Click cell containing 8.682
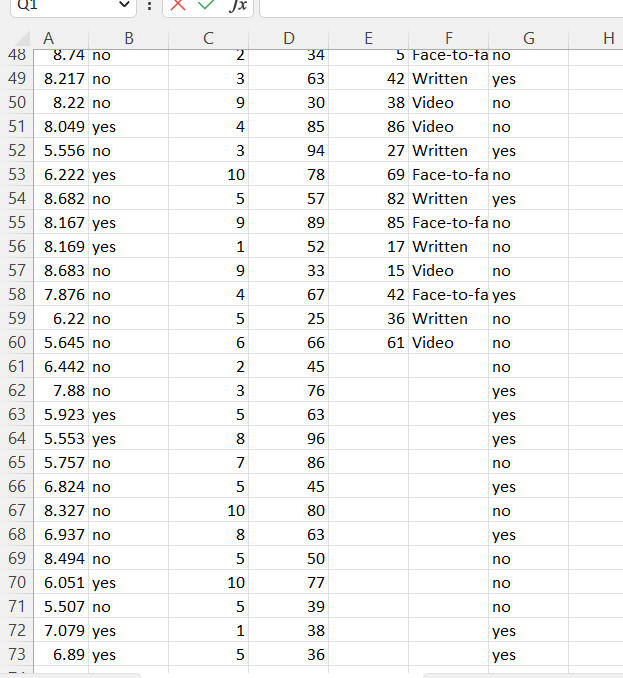This screenshot has height=678, width=623. [x=61, y=198]
